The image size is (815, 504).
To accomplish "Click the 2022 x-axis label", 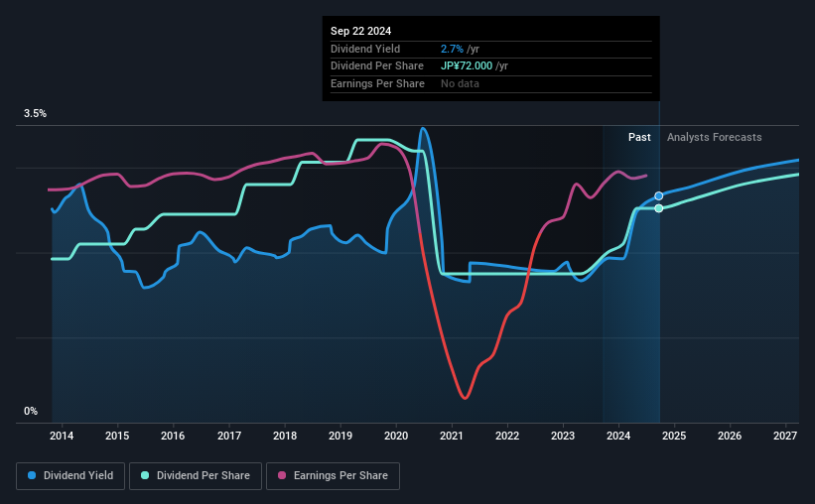I will [x=507, y=436].
